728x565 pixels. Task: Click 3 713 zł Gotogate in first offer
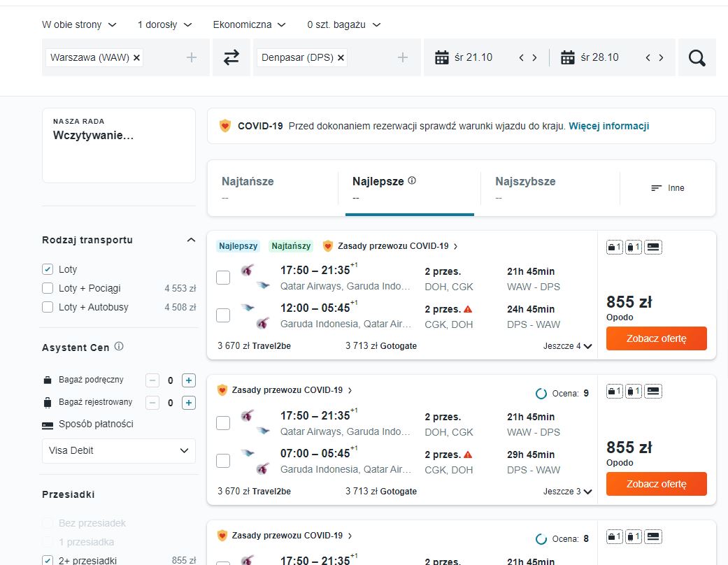coord(381,346)
